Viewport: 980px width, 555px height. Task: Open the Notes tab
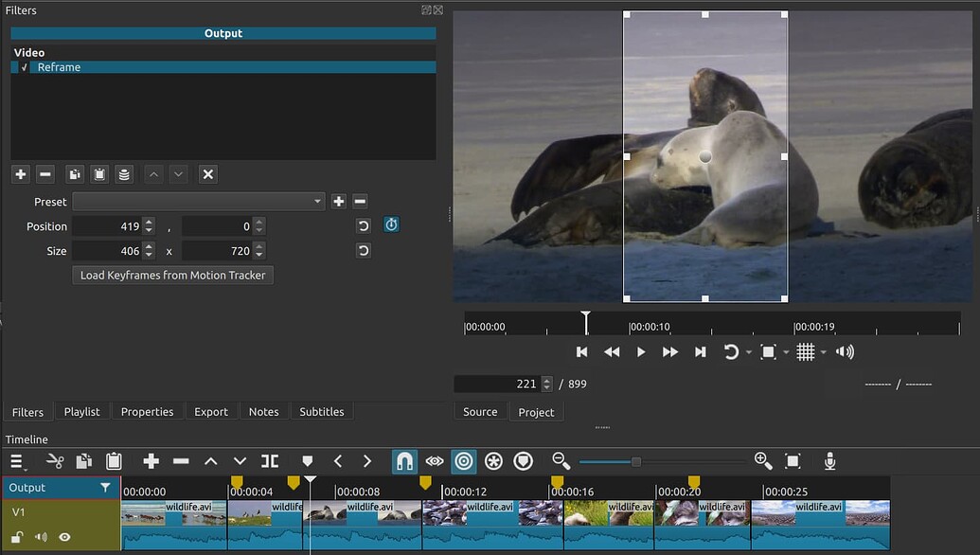[264, 411]
